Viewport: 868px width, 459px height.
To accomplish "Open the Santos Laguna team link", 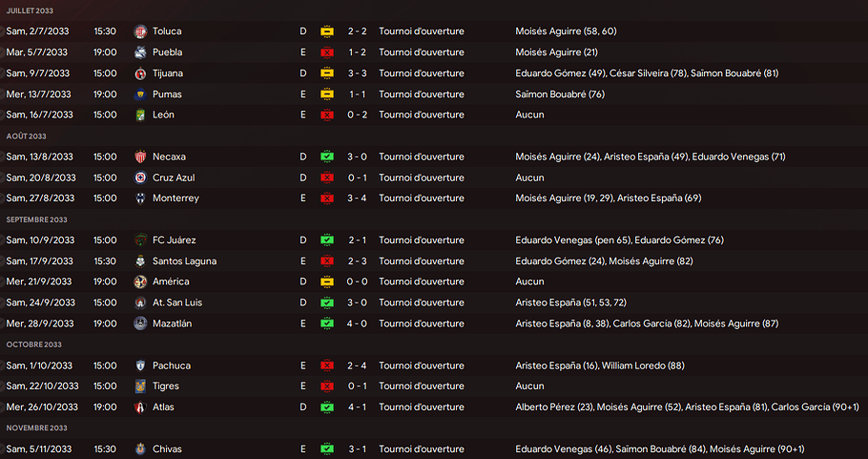I will click(184, 261).
